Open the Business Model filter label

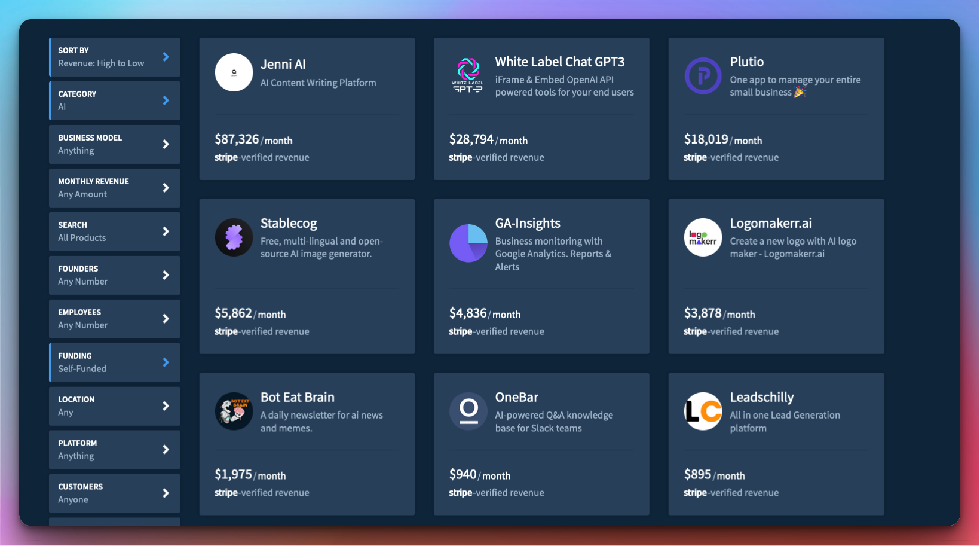pos(90,138)
